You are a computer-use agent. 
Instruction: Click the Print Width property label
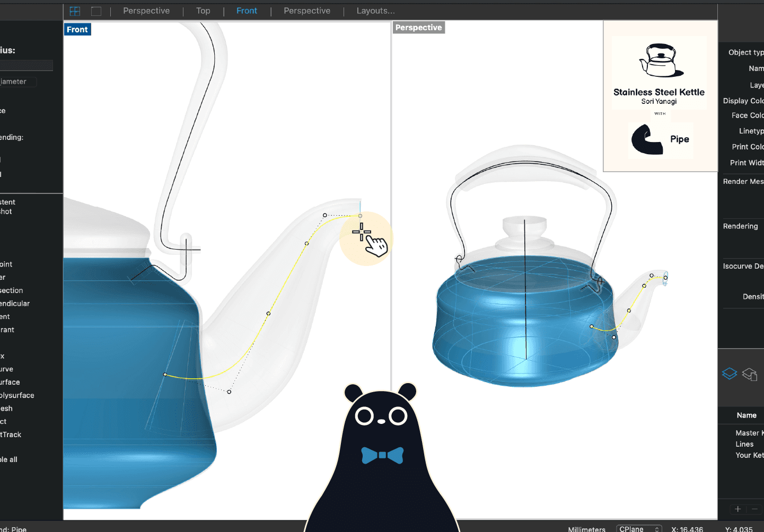click(x=747, y=163)
